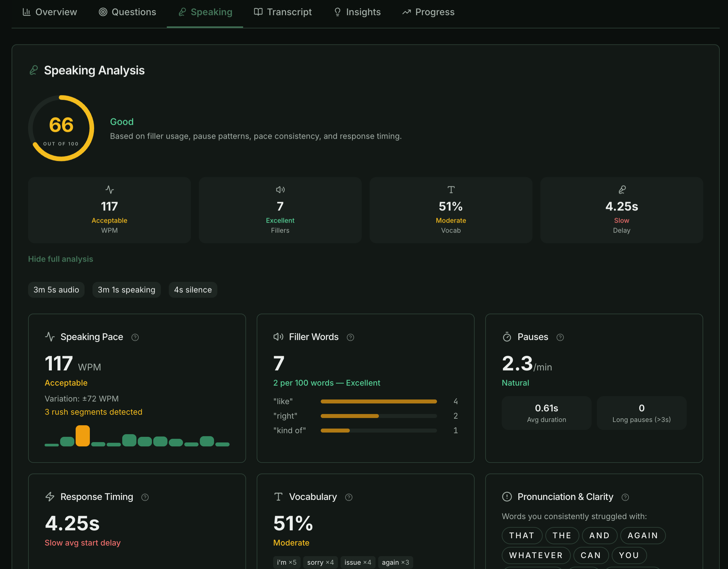Screen dimensions: 728x569
Task: Select the "3m 1s speaking" chip
Action: point(127,290)
